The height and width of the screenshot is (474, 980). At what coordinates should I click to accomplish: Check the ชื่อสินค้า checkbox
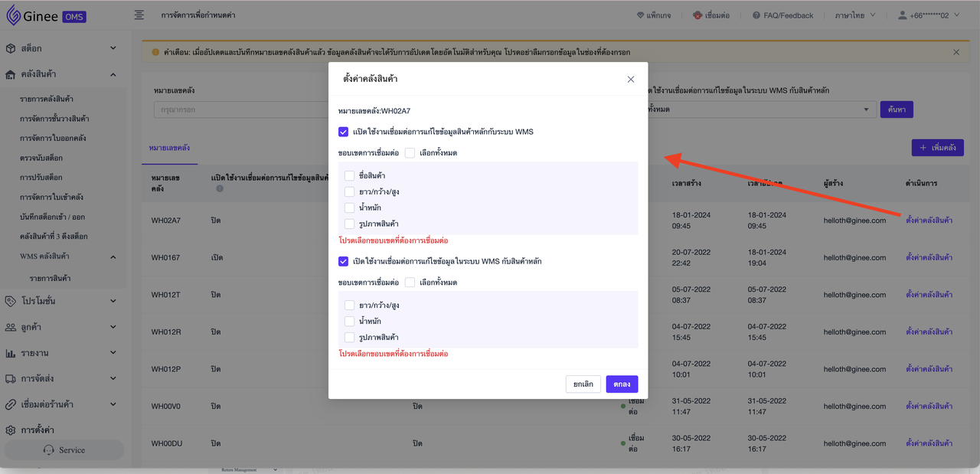(x=349, y=176)
